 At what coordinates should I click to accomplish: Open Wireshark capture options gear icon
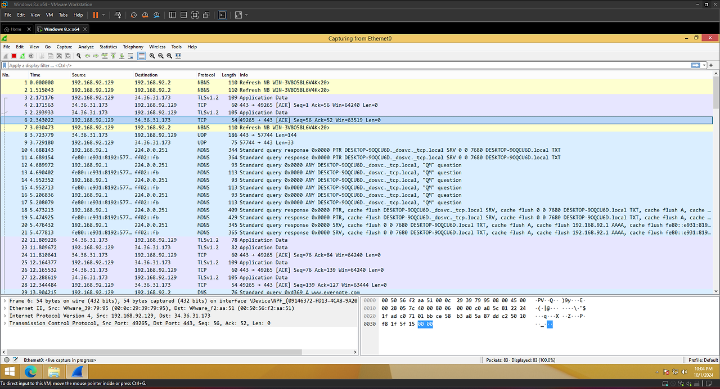pyautogui.click(x=31, y=56)
